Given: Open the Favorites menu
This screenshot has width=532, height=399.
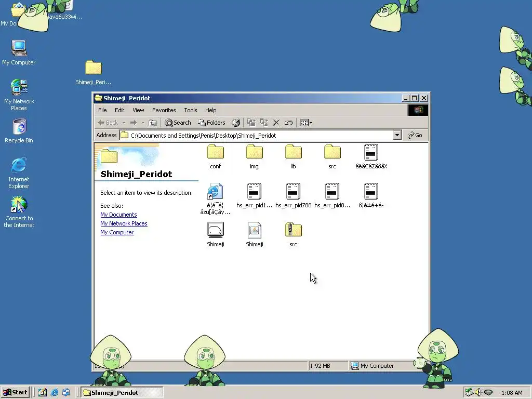Looking at the screenshot, I should (x=164, y=110).
